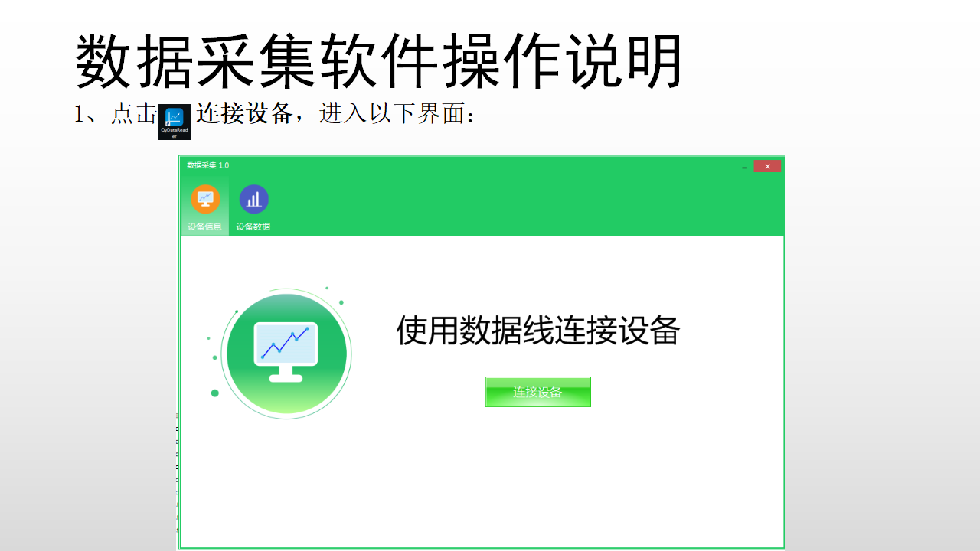This screenshot has height=551, width=980.
Task: Click the line chart inside the monitor graphic
Action: click(286, 343)
